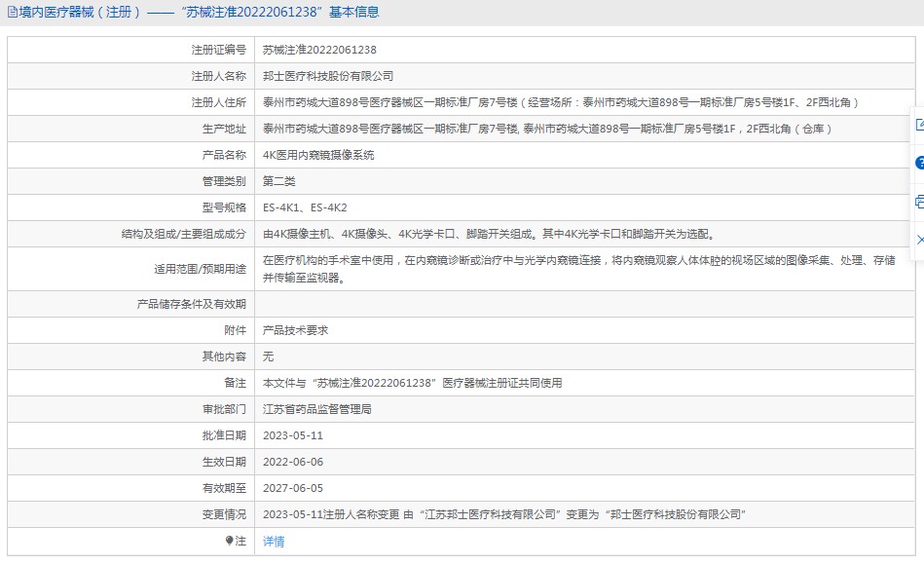This screenshot has width=924, height=564.
Task: Click the 变更情况 label
Action: click(224, 514)
